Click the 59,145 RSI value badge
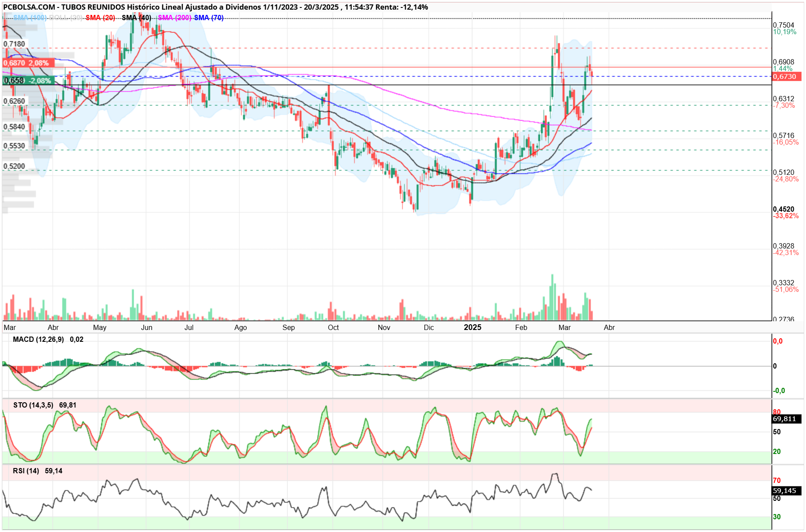The width and height of the screenshot is (806, 532). 786,491
